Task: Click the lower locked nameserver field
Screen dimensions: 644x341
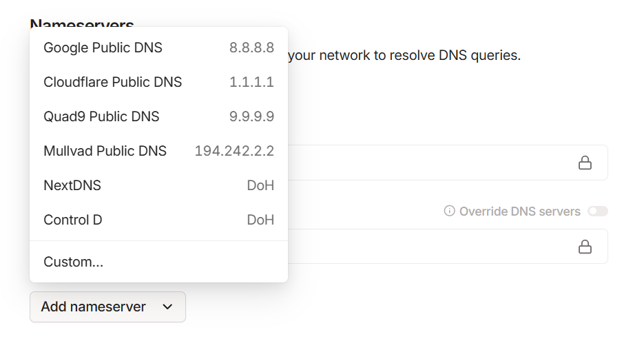Action: 427,247
